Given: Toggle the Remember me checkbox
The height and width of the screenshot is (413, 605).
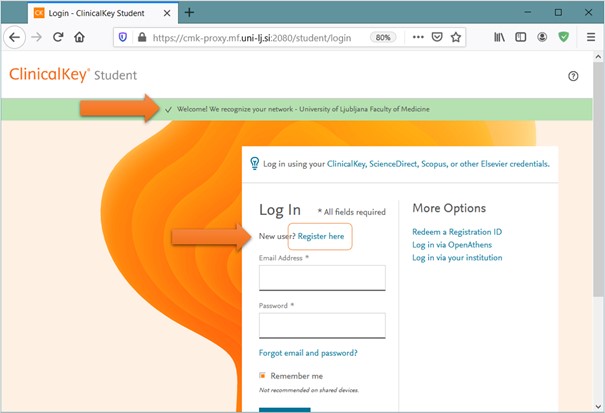Looking at the screenshot, I should pos(263,376).
